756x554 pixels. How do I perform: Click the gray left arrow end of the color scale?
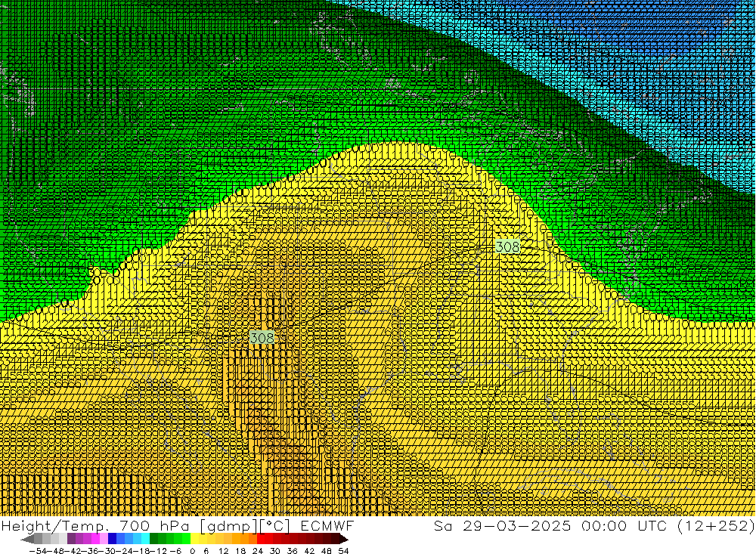[x=28, y=539]
